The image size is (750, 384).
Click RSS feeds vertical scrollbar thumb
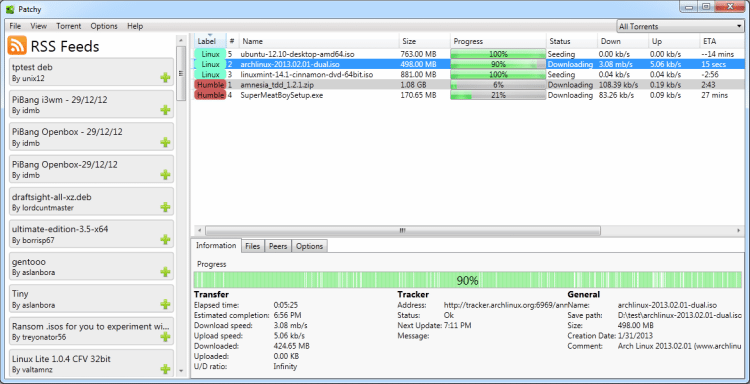tap(181, 73)
